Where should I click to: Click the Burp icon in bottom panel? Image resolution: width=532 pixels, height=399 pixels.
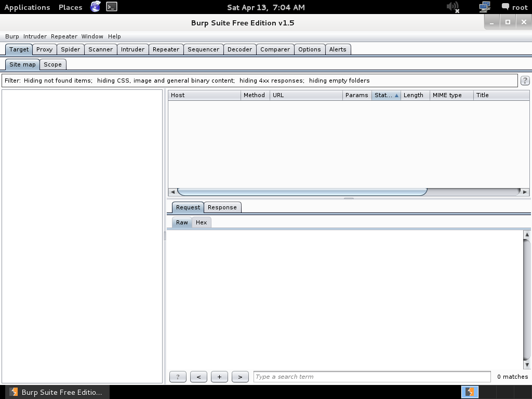(x=470, y=392)
